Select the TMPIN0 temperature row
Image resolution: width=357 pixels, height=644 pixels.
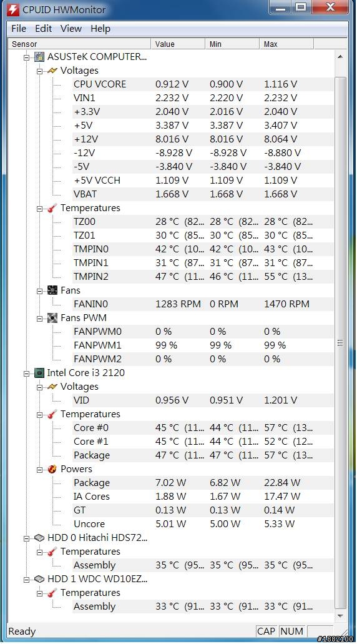203,249
